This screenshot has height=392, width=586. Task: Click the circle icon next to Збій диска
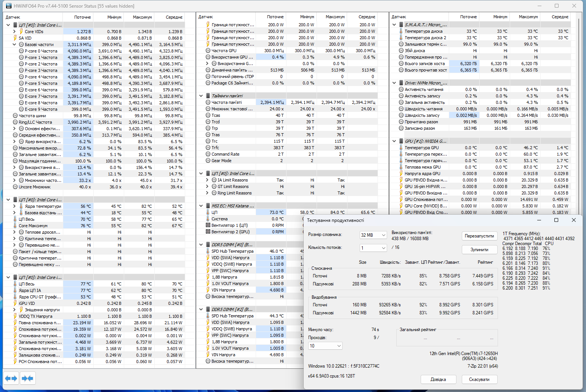(401, 51)
